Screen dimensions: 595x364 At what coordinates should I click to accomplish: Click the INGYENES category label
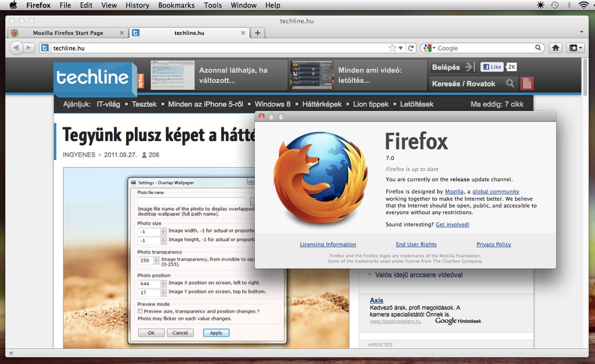coord(79,155)
